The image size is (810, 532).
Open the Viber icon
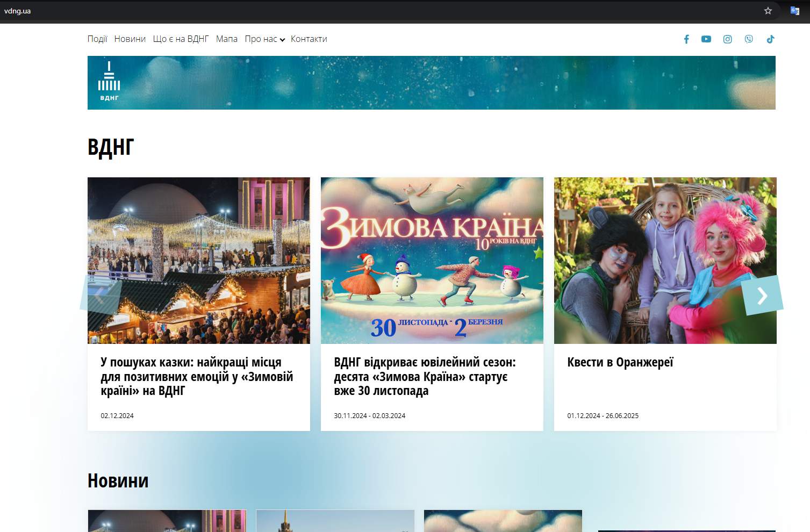(749, 39)
